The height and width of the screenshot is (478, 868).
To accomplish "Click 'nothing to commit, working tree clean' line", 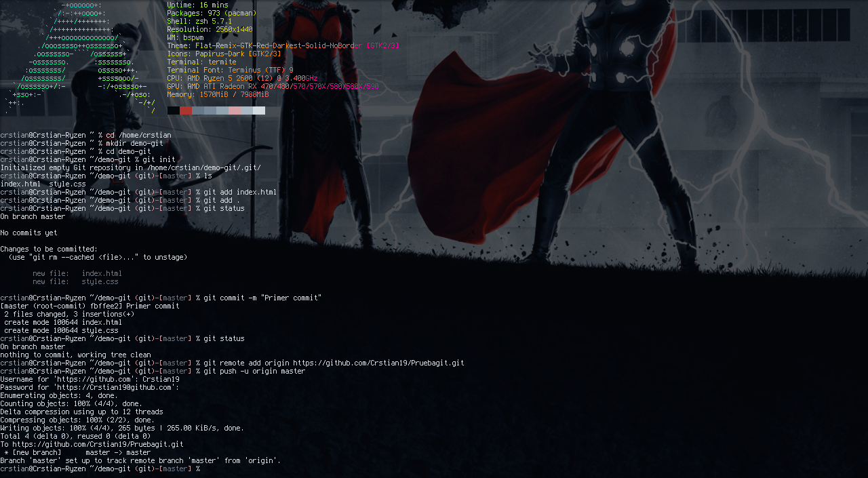I will (x=75, y=355).
